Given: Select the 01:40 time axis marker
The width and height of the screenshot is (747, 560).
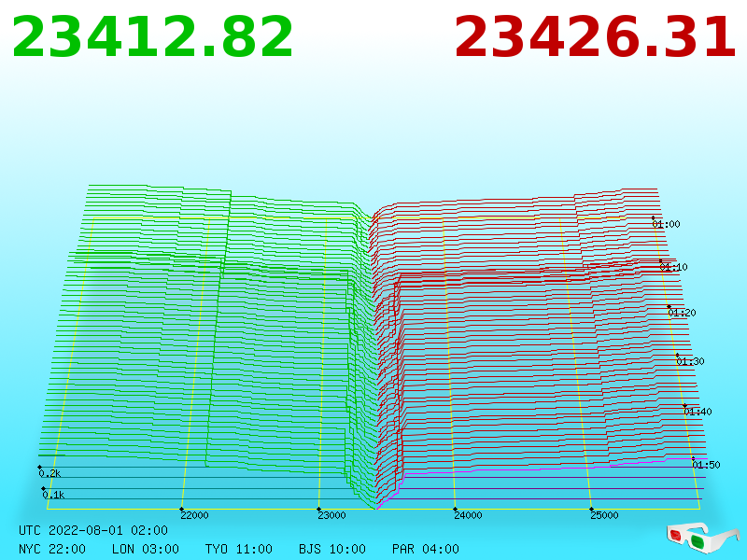Looking at the screenshot, I should 698,412.
